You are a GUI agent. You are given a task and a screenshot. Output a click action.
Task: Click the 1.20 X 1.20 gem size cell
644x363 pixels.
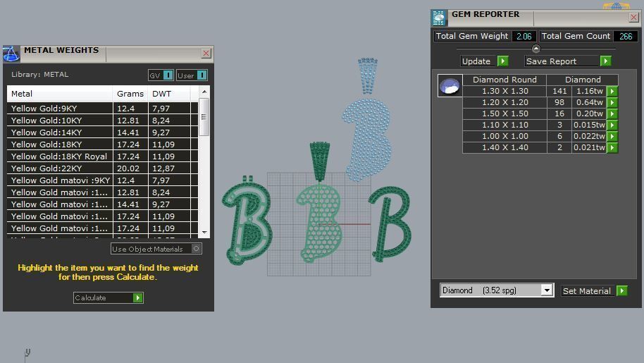[x=504, y=102]
